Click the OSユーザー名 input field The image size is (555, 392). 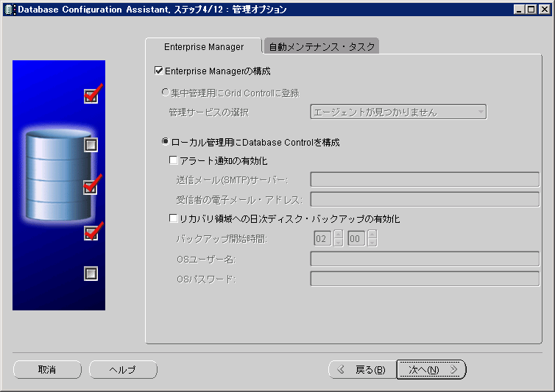425,259
